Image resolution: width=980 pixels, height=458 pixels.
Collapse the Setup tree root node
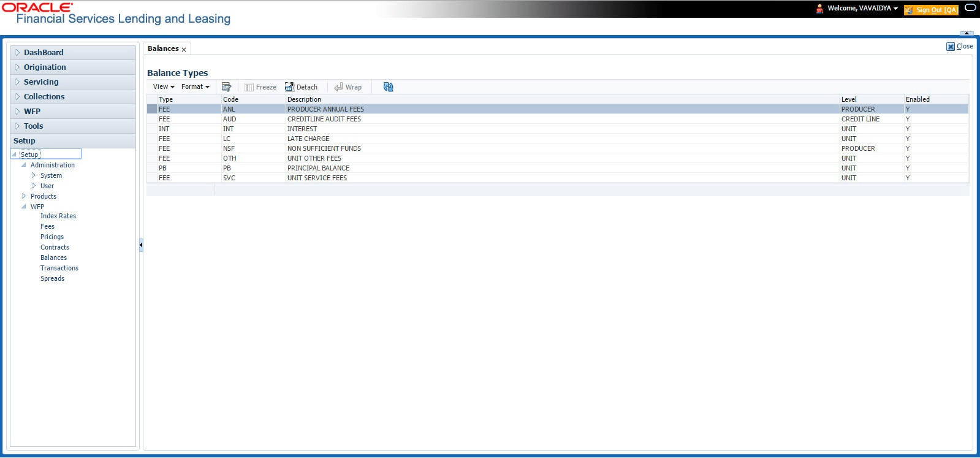[14, 155]
